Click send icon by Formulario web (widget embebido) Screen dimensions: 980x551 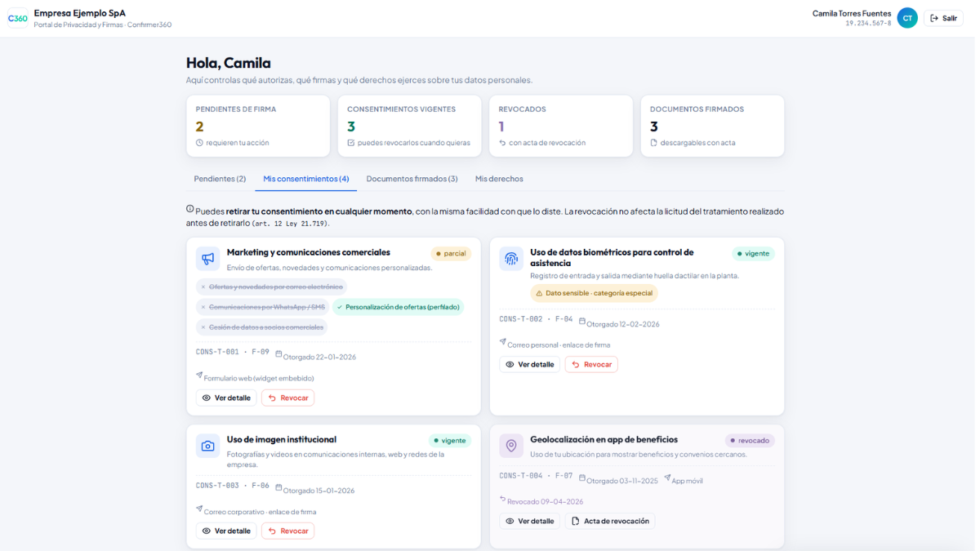[x=199, y=375]
